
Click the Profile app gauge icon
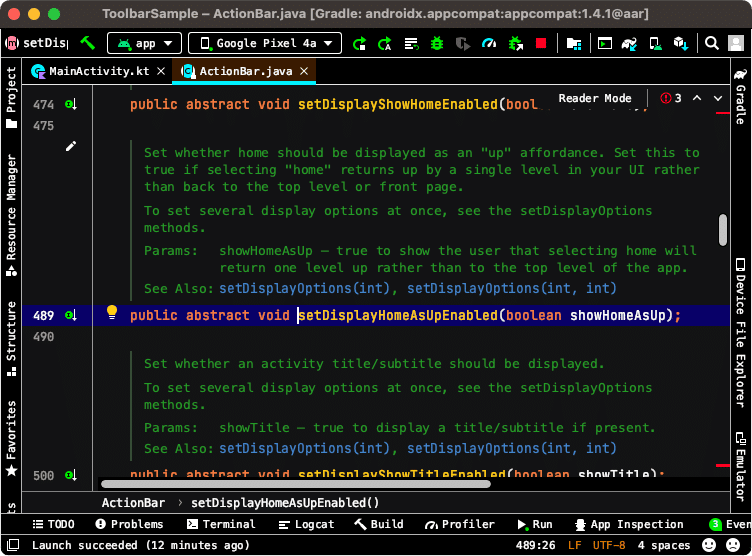[x=489, y=44]
